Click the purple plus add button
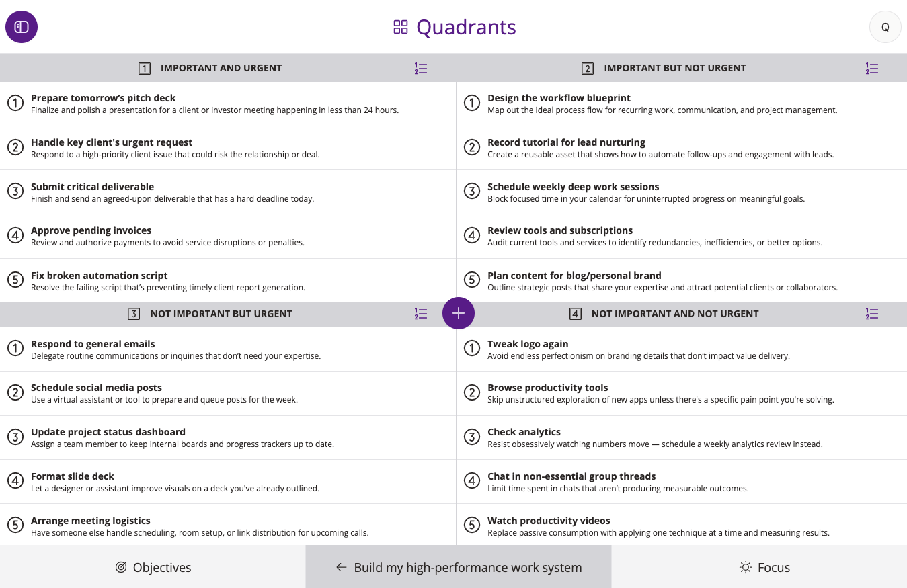907x588 pixels. [459, 313]
